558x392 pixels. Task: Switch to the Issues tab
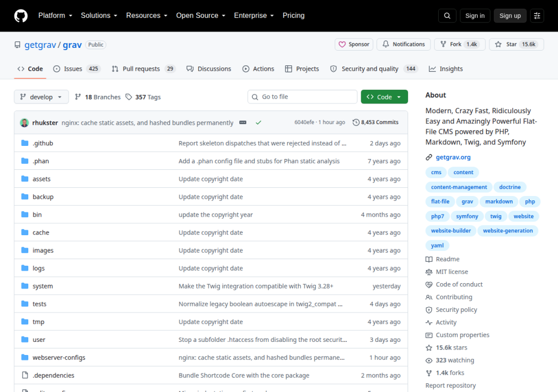coord(76,69)
